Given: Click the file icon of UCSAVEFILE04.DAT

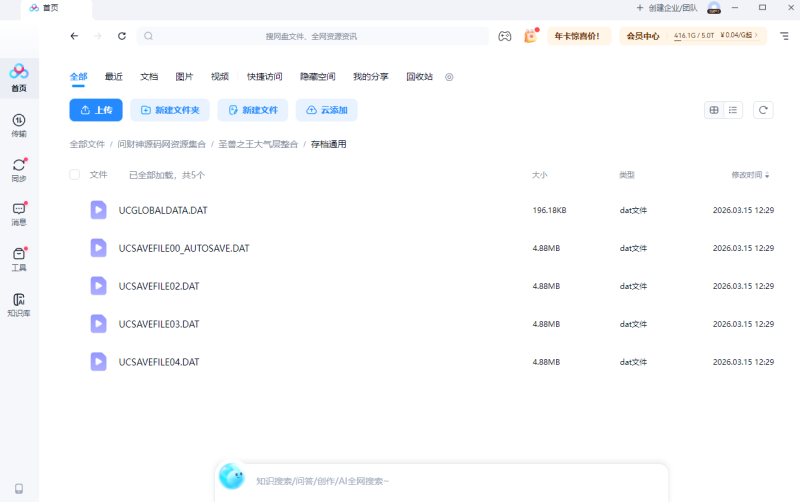Looking at the screenshot, I should click(98, 362).
